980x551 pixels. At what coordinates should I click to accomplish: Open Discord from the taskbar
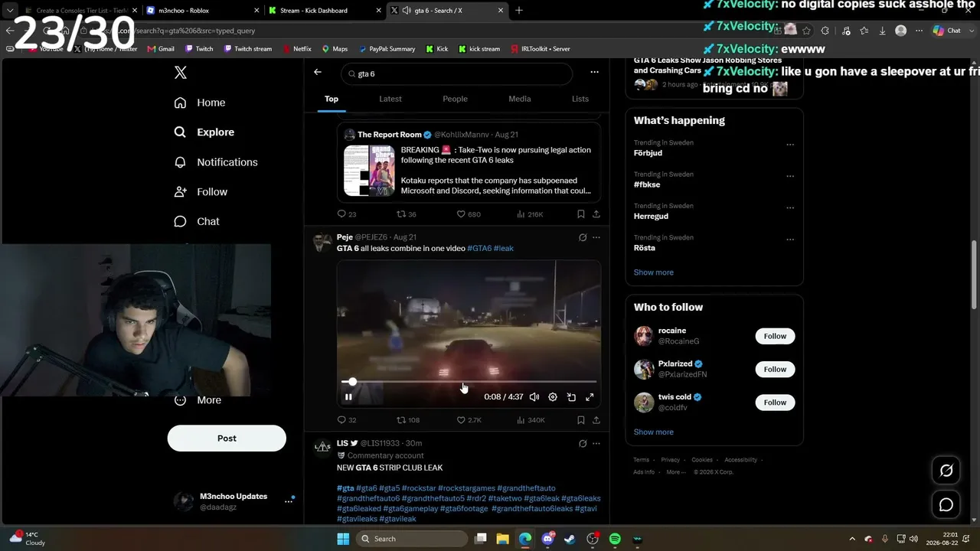point(547,539)
